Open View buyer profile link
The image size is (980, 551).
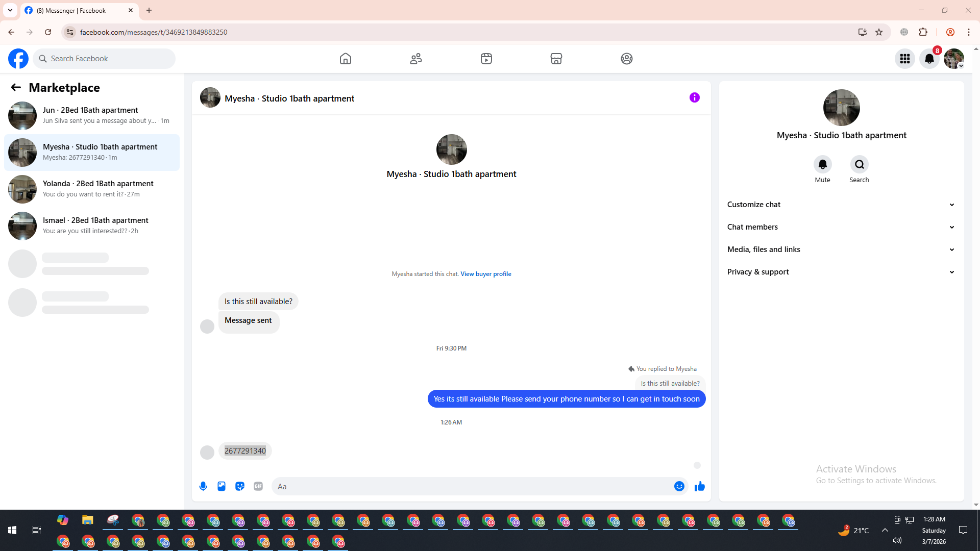[485, 274]
